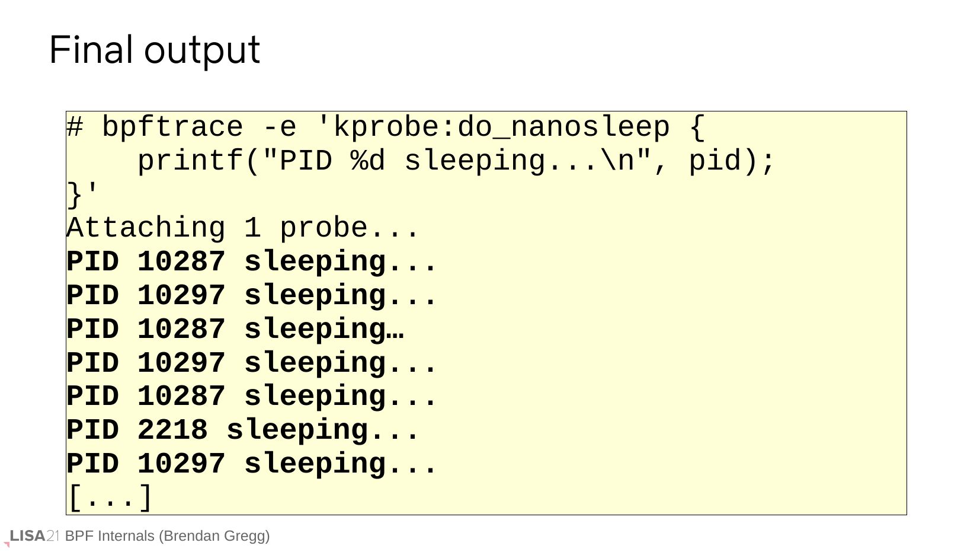This screenshot has height=552, width=980.
Task: Click the opening curly brace after do_nanosleep
Action: [697, 127]
